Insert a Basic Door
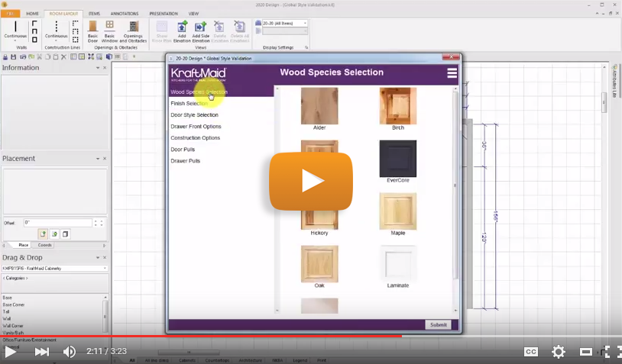This screenshot has width=622, height=364. pos(92,32)
